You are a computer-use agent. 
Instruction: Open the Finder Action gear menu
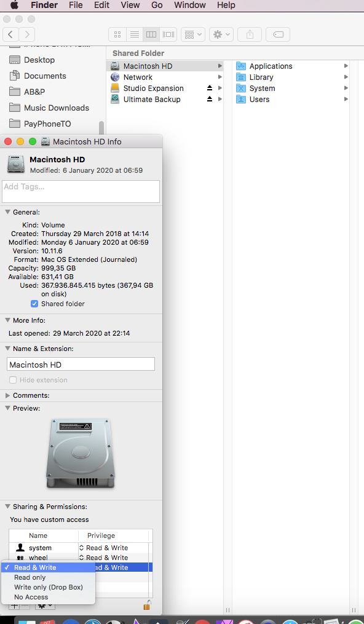(x=221, y=34)
